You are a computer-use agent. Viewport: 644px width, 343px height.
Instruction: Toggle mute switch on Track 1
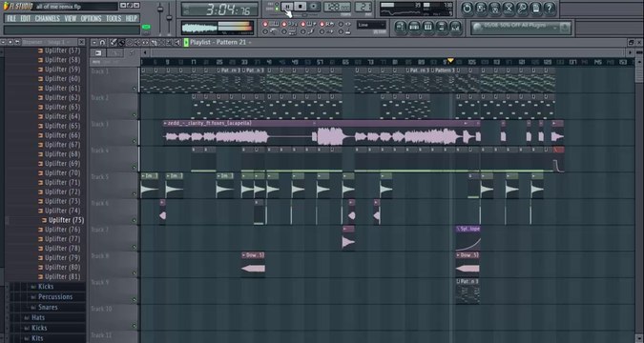[135, 89]
